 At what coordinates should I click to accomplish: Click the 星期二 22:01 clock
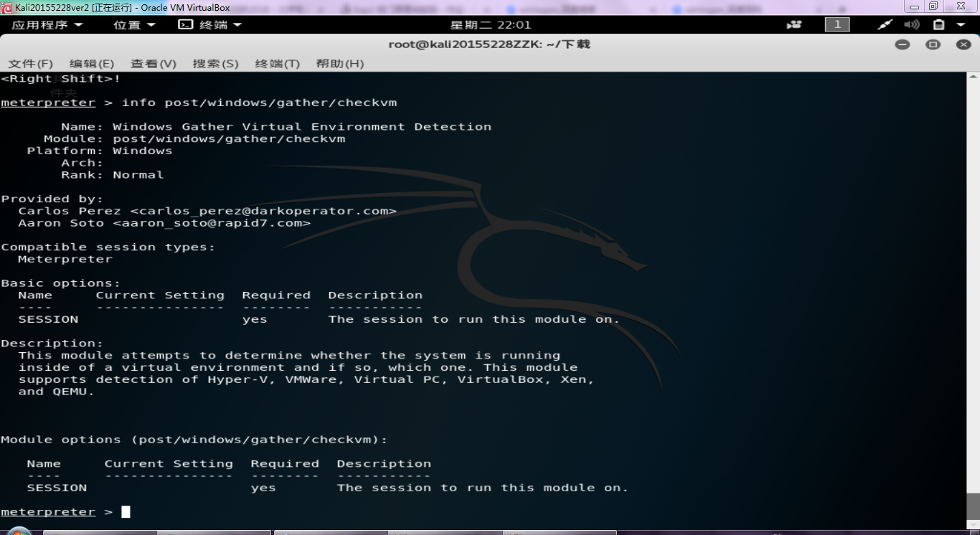point(491,24)
